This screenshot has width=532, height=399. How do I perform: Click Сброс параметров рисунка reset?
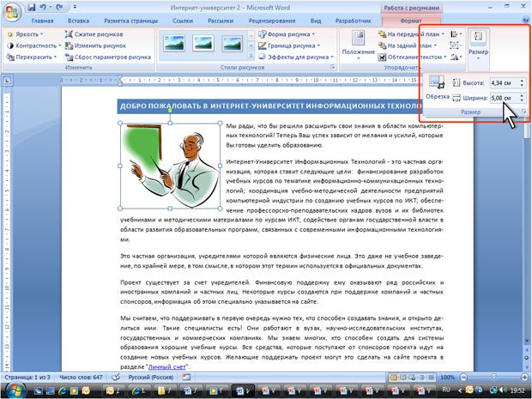(x=108, y=57)
